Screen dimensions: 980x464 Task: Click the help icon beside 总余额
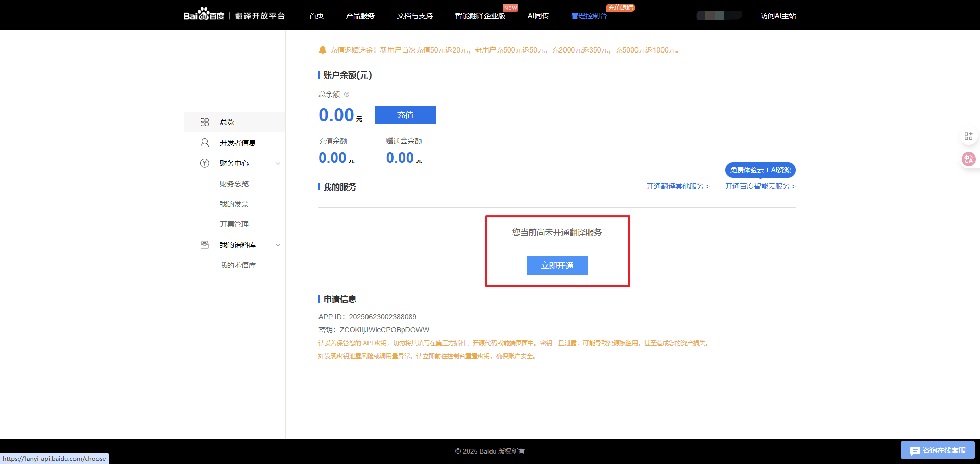pos(347,94)
